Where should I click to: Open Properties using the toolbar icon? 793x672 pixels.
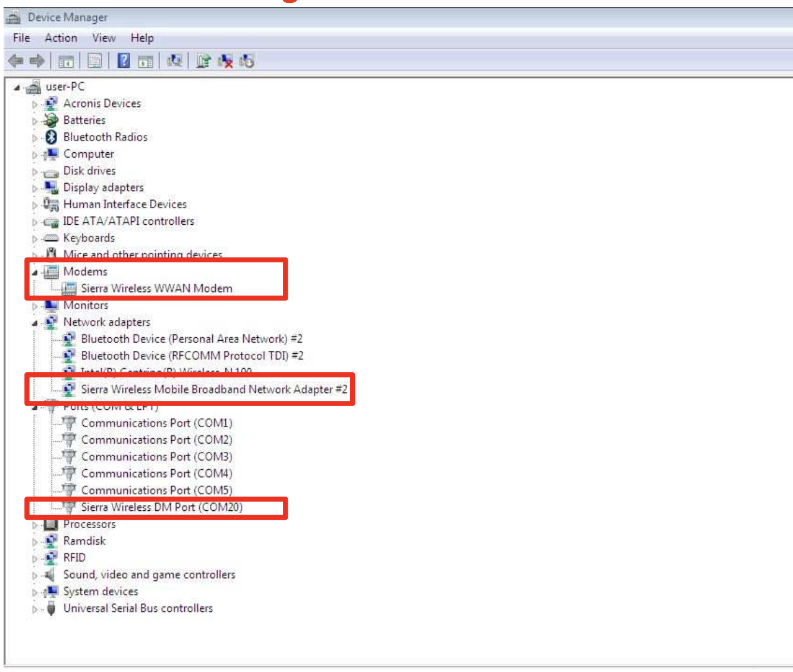[x=95, y=61]
